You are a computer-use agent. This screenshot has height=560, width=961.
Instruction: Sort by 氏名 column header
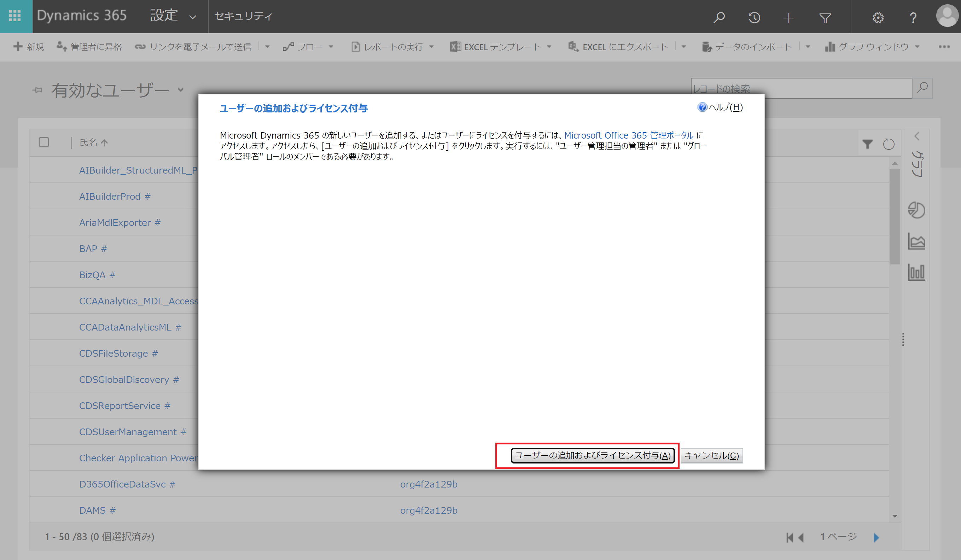click(x=93, y=142)
